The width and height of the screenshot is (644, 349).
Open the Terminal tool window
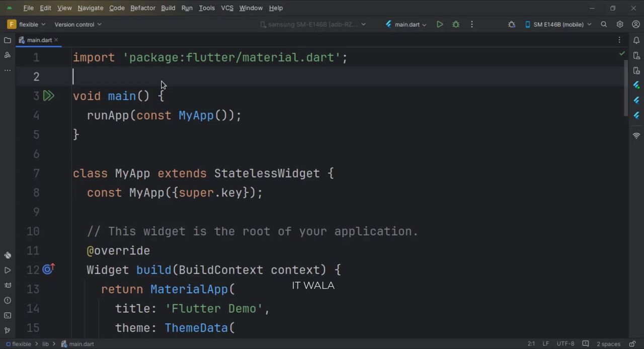8,315
